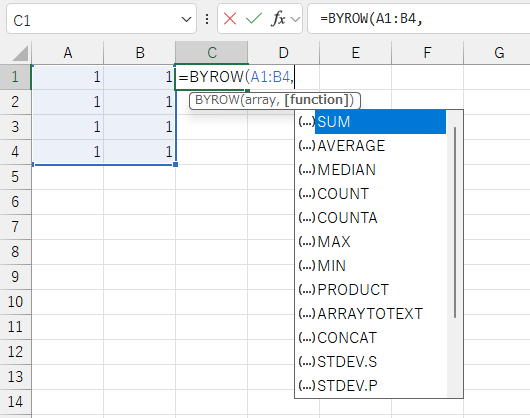Select row 13 header
This screenshot has width=530, height=418.
(x=15, y=377)
